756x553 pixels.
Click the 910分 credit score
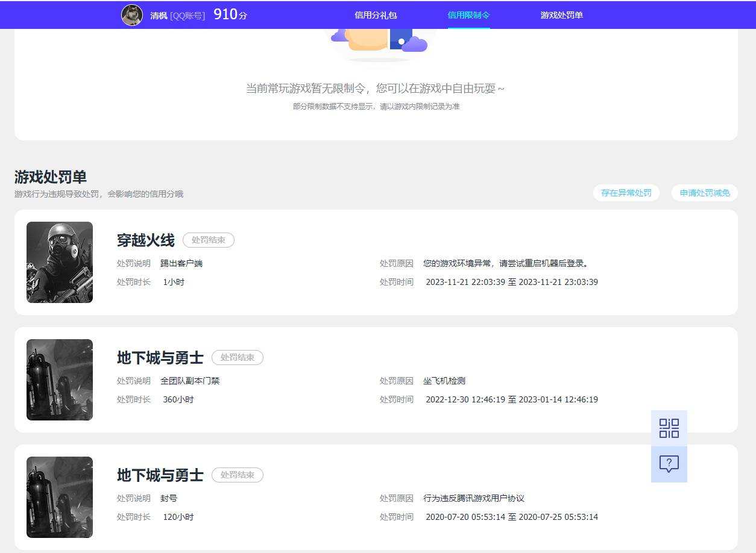tap(230, 14)
